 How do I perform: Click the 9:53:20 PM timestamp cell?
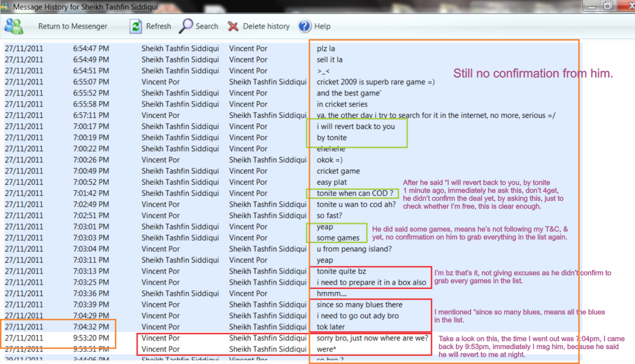(x=91, y=339)
